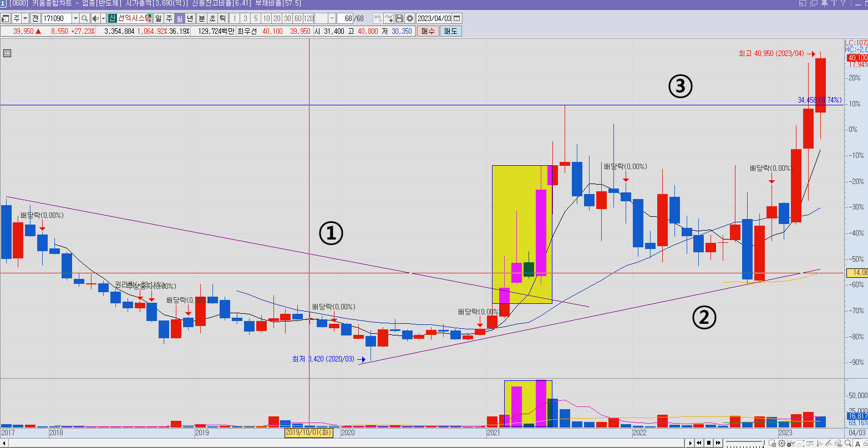Toggle the left panel layout icon
Viewport: 868px width, 448px height.
click(x=6, y=18)
